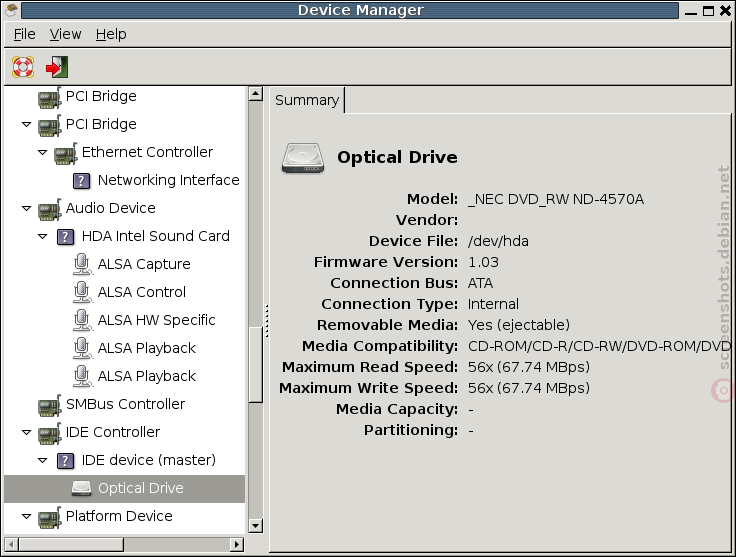Select the Networking Interface tree row

[x=124, y=180]
